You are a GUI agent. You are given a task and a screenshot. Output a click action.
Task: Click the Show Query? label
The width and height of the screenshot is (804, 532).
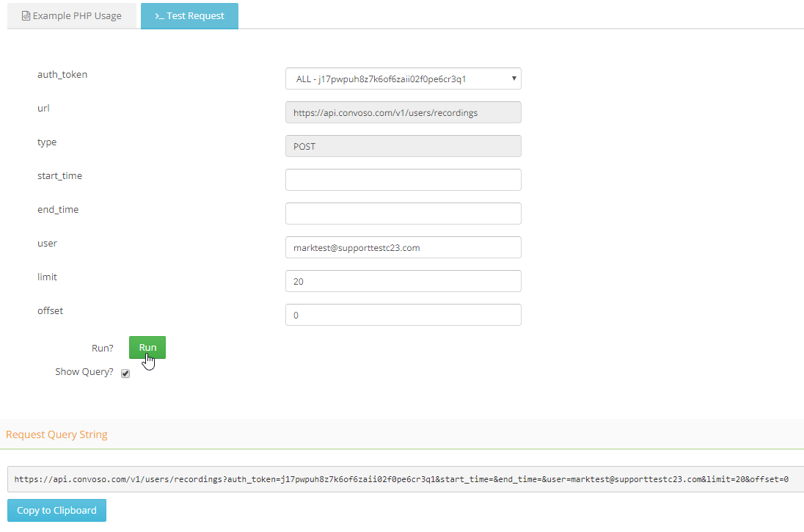84,372
